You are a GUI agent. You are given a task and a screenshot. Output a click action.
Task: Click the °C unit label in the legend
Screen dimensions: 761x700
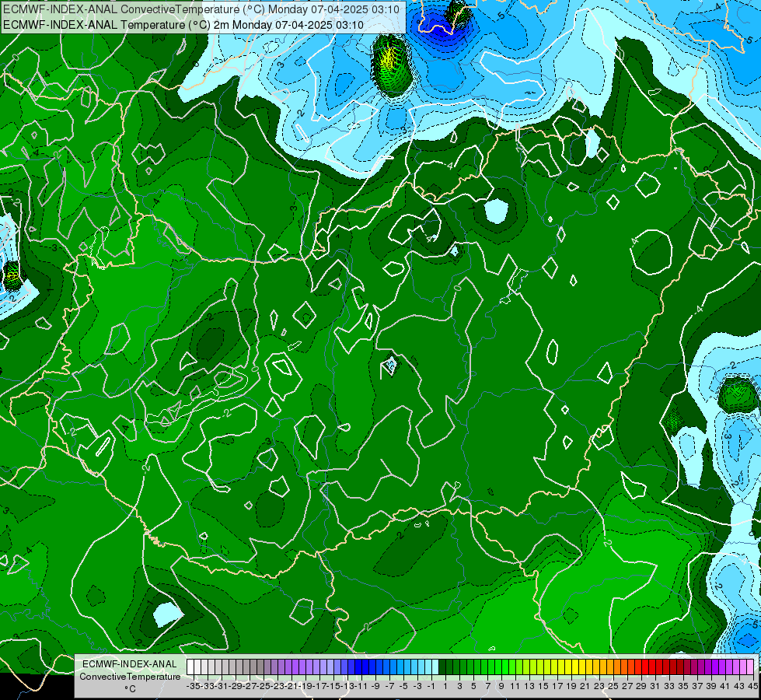[130, 689]
